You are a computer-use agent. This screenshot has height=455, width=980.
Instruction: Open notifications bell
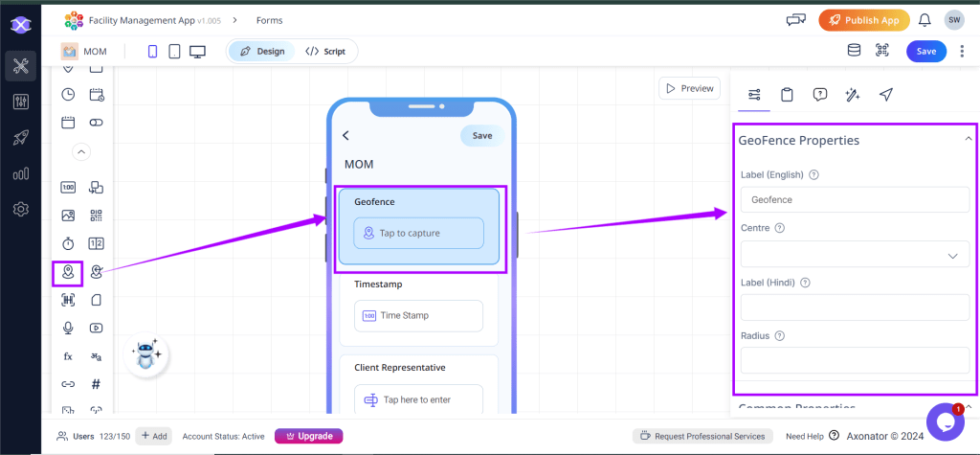point(924,20)
